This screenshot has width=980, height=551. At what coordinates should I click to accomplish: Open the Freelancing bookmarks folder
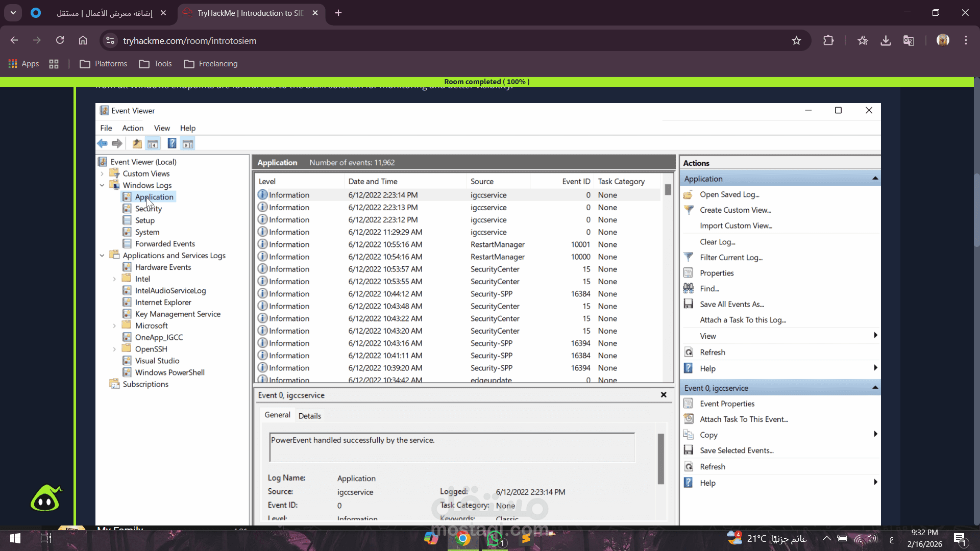tap(211, 64)
